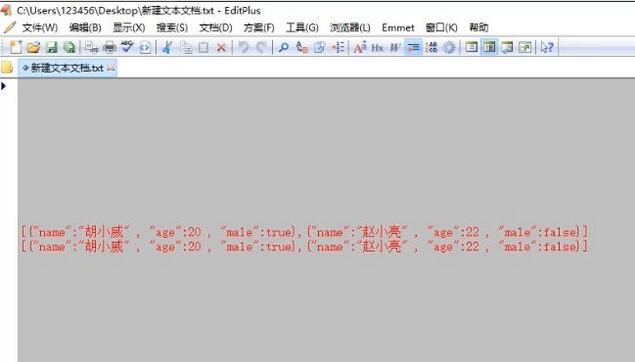Screen dimensions: 635x362
Task: Open the 浏览器(L) menu
Action: [x=350, y=28]
